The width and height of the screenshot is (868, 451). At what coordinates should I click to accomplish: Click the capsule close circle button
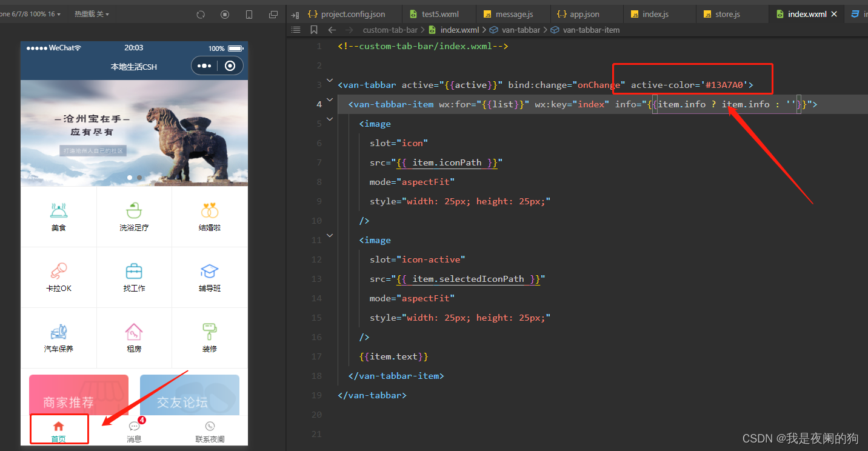pyautogui.click(x=230, y=66)
